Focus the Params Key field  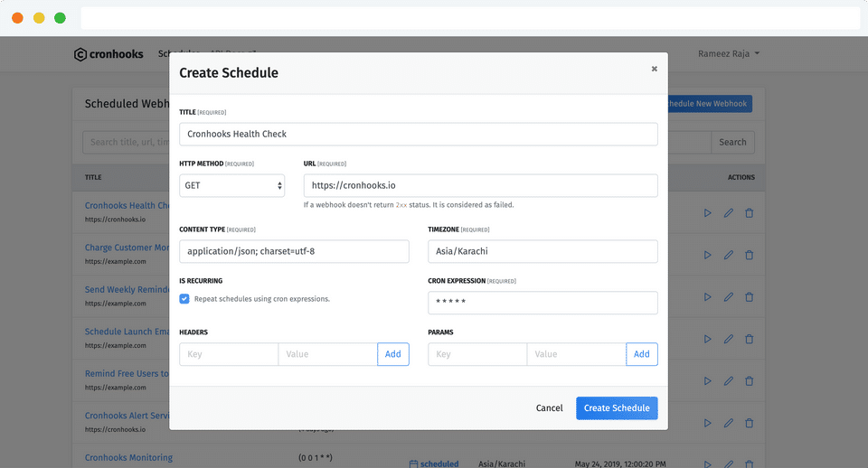click(x=477, y=354)
